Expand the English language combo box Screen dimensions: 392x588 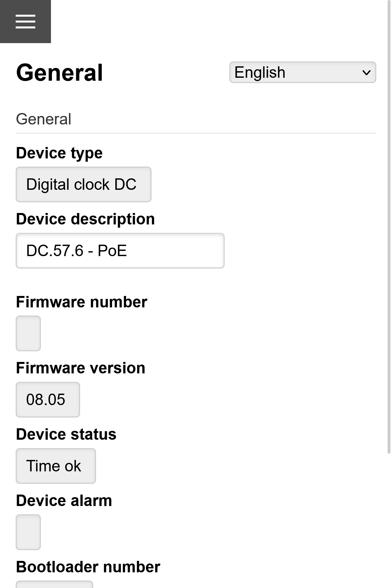pyautogui.click(x=302, y=72)
